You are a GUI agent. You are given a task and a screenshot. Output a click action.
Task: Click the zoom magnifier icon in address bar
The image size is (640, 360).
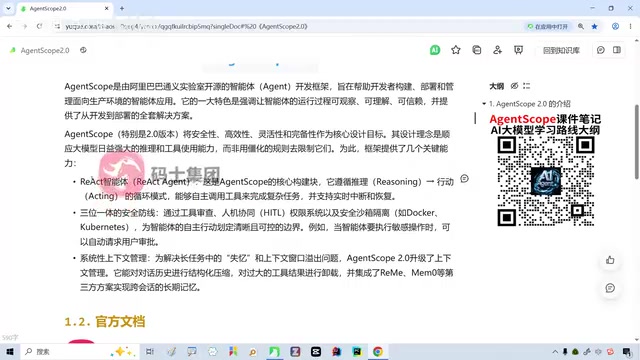click(581, 27)
